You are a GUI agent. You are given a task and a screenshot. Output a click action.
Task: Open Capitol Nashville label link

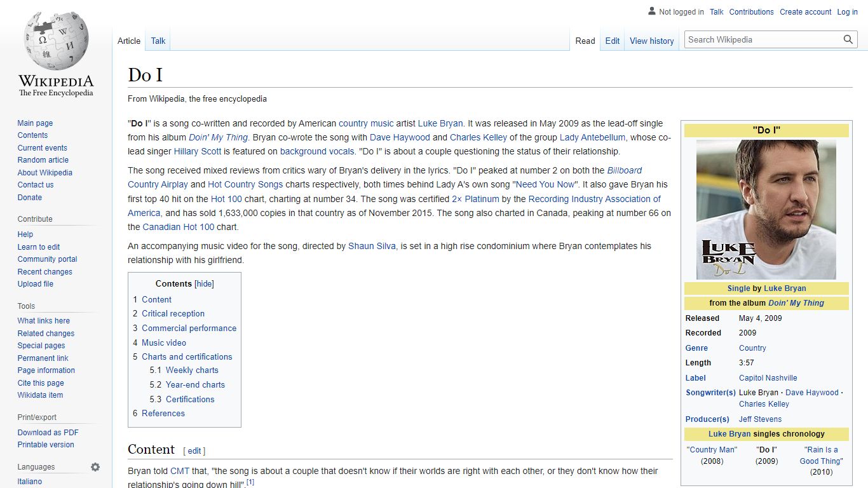click(x=768, y=378)
